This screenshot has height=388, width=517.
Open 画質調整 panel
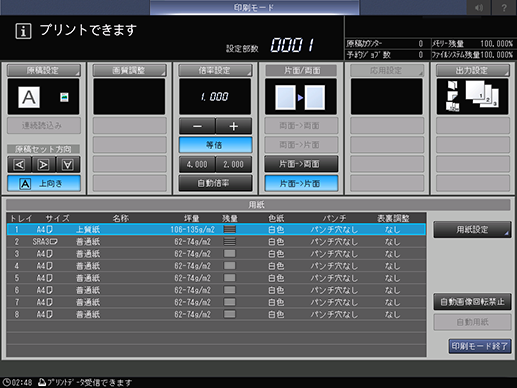click(130, 70)
